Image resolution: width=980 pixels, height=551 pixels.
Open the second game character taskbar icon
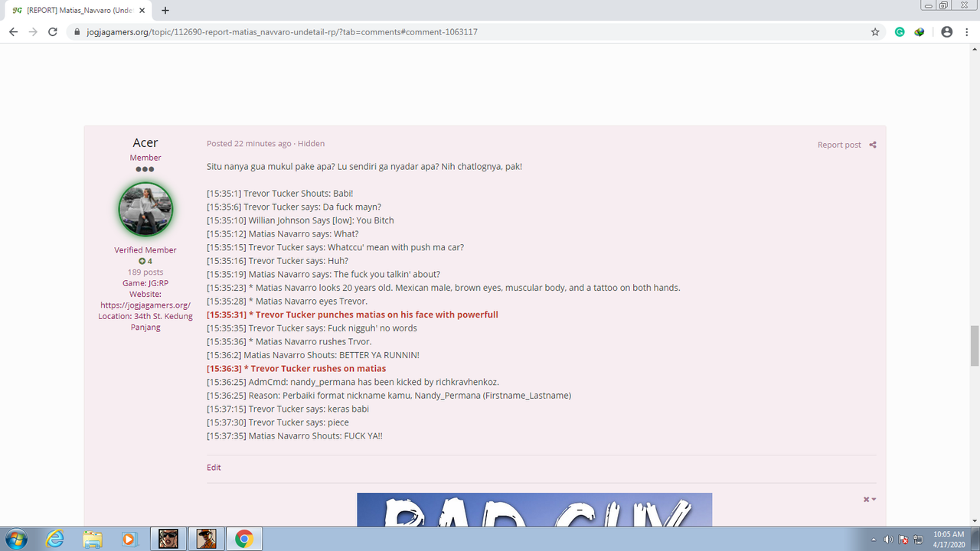coord(206,539)
